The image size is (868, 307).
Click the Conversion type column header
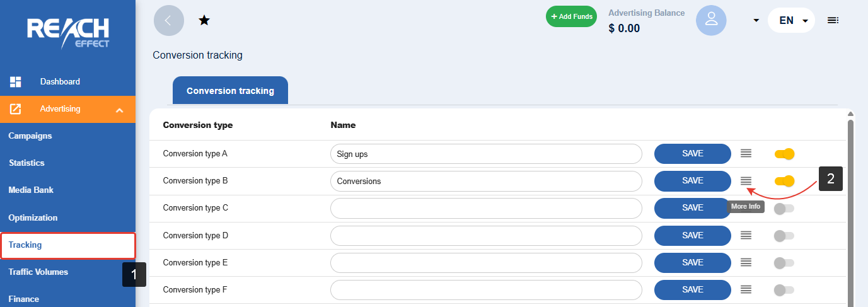tap(198, 125)
